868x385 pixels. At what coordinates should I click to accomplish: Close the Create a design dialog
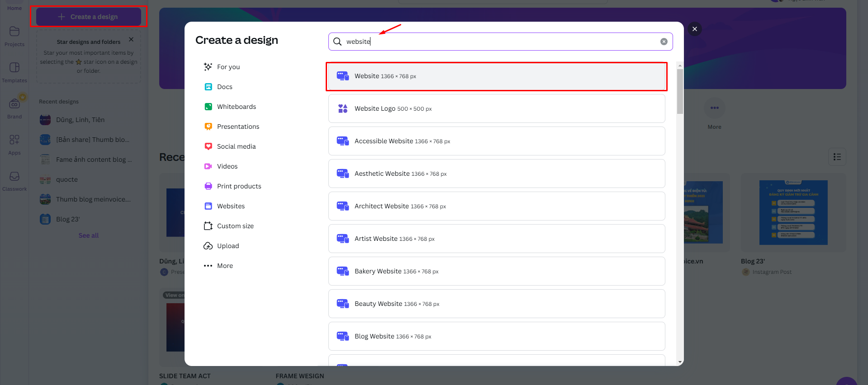click(695, 29)
